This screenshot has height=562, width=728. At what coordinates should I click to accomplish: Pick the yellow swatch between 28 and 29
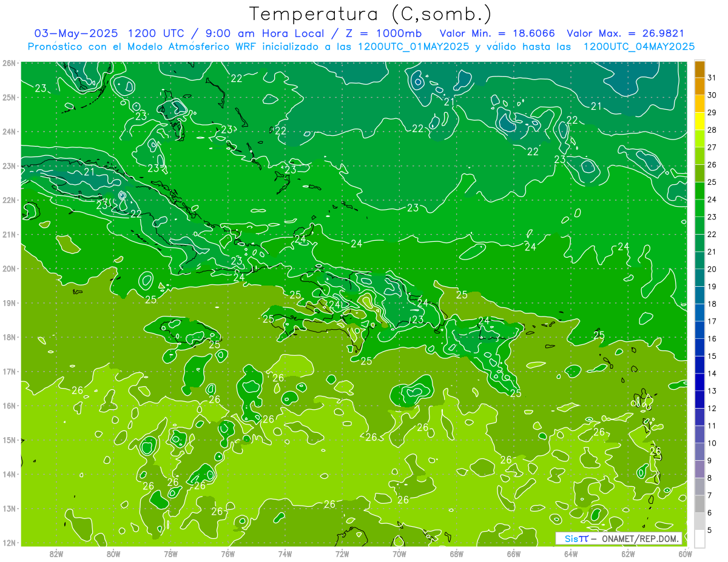(699, 121)
